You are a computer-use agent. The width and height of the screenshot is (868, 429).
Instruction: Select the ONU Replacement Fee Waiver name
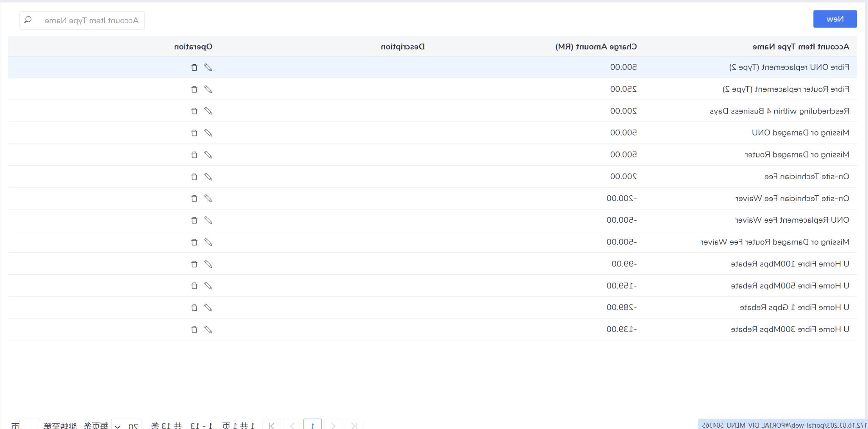(792, 220)
